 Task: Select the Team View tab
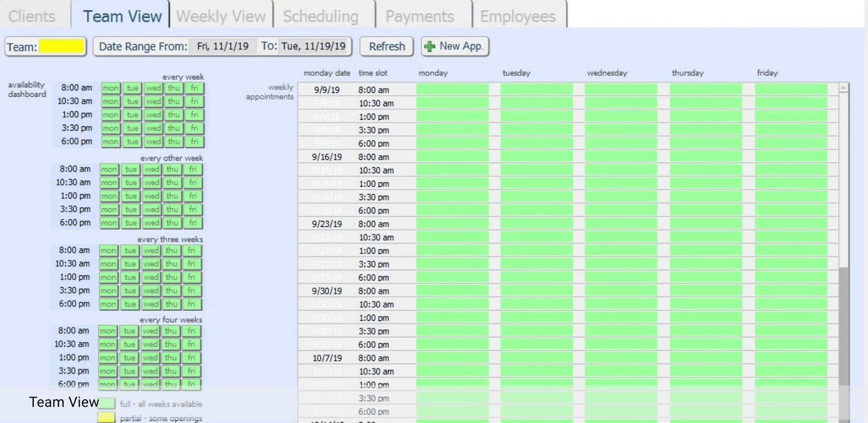122,16
